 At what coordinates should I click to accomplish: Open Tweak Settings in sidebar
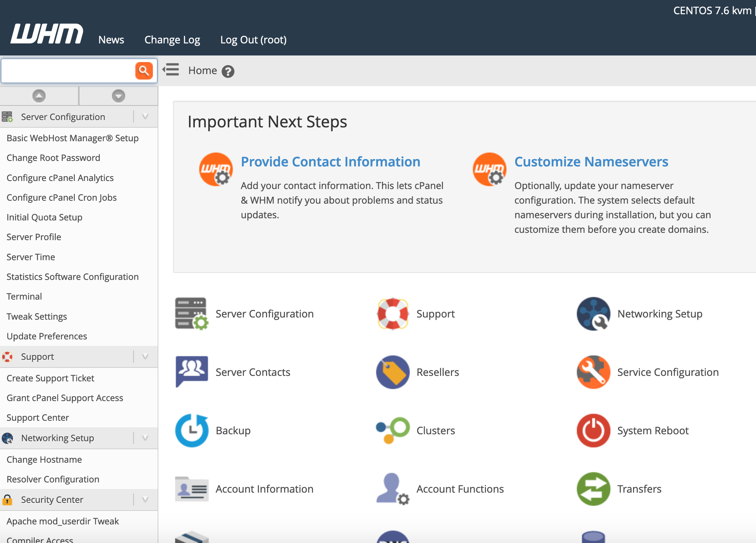37,316
